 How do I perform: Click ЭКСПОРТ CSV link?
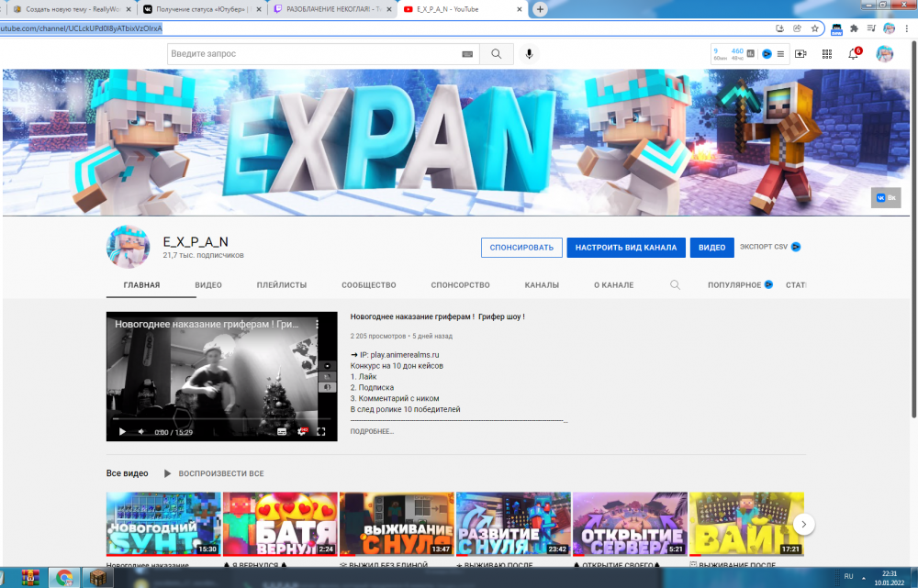click(x=769, y=247)
